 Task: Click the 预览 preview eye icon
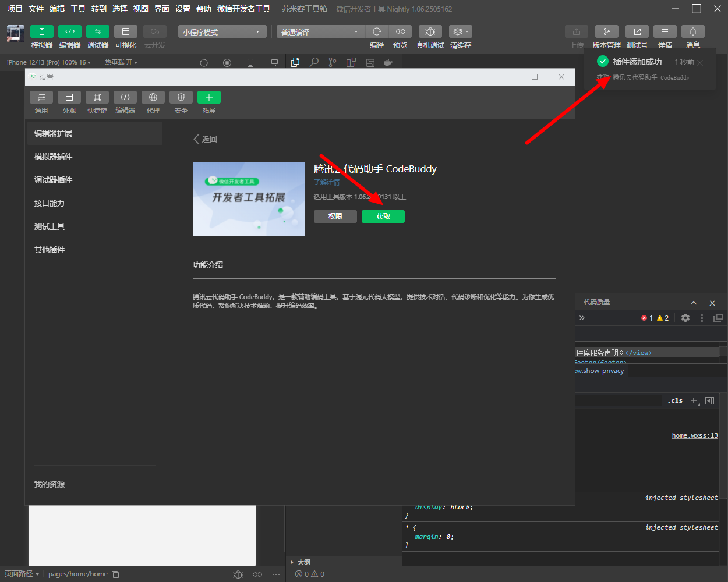coord(400,31)
